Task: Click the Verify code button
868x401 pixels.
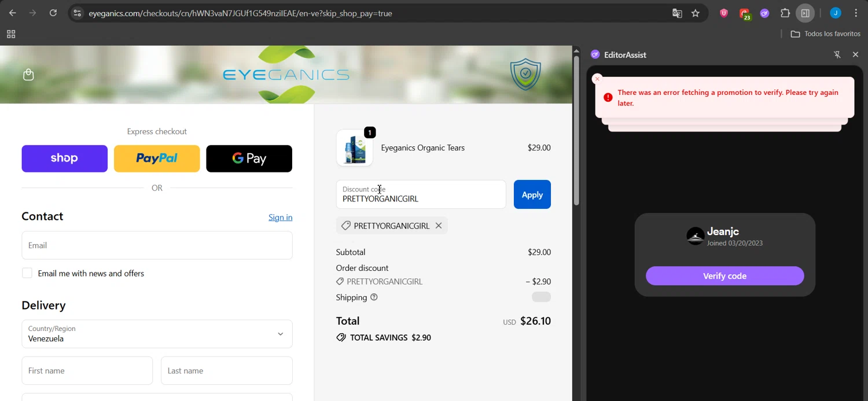Action: [724, 276]
